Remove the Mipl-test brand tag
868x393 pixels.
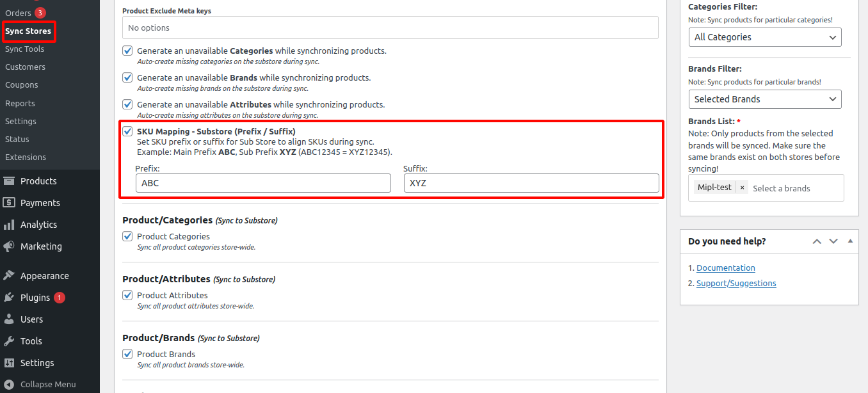pos(742,188)
